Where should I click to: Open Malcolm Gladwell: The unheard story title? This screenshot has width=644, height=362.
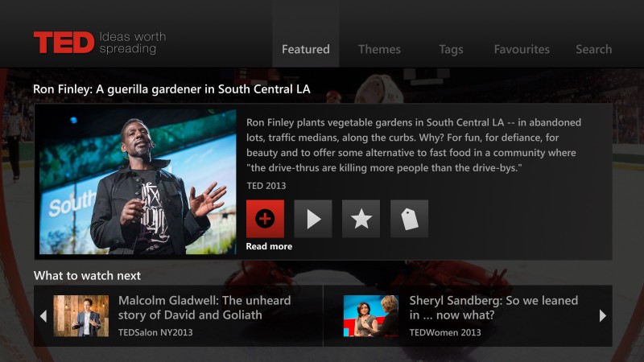tap(204, 308)
